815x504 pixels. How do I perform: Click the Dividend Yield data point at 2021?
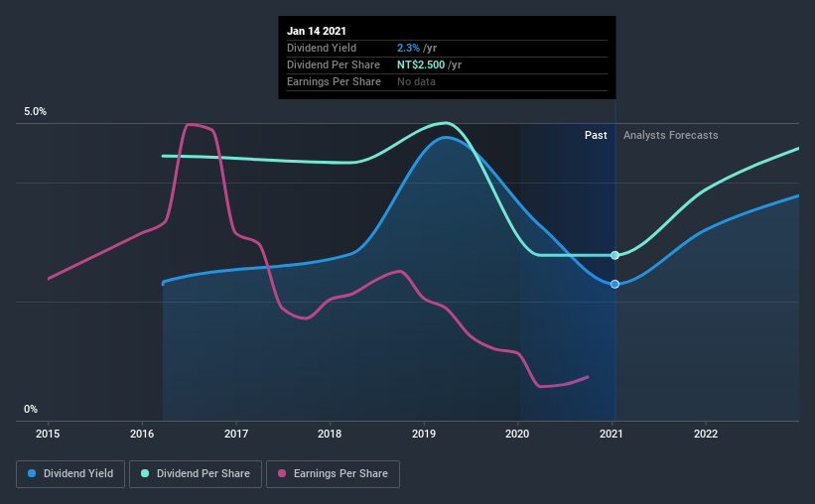click(614, 284)
